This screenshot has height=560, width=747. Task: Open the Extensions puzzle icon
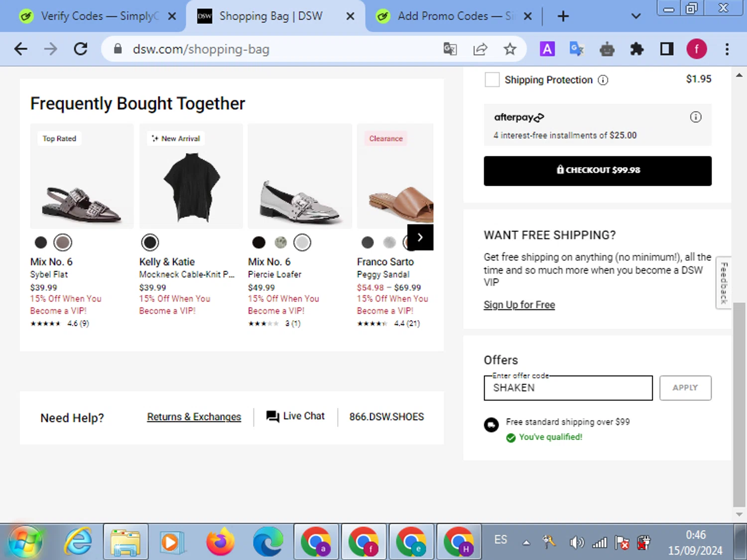coord(636,49)
